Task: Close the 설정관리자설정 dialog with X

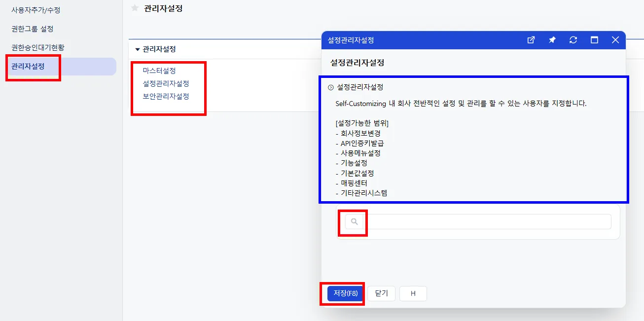Action: [615, 40]
